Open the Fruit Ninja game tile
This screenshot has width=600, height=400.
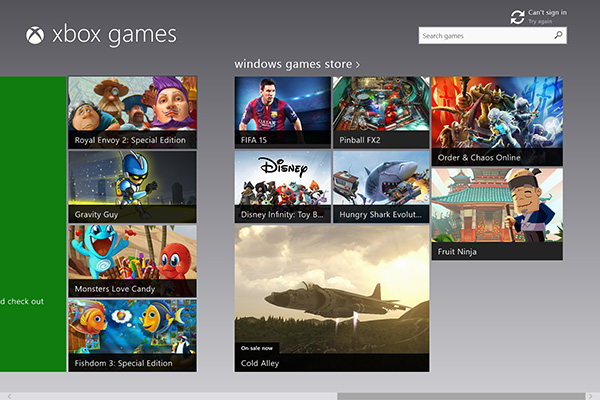(x=497, y=213)
